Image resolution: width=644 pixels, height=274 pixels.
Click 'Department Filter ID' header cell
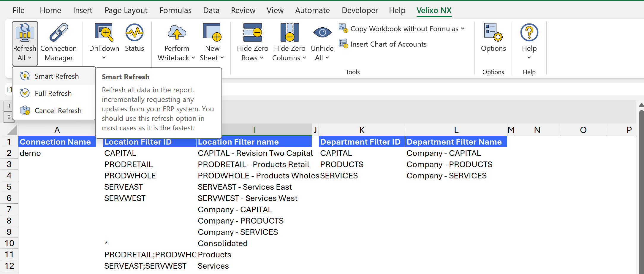click(362, 142)
